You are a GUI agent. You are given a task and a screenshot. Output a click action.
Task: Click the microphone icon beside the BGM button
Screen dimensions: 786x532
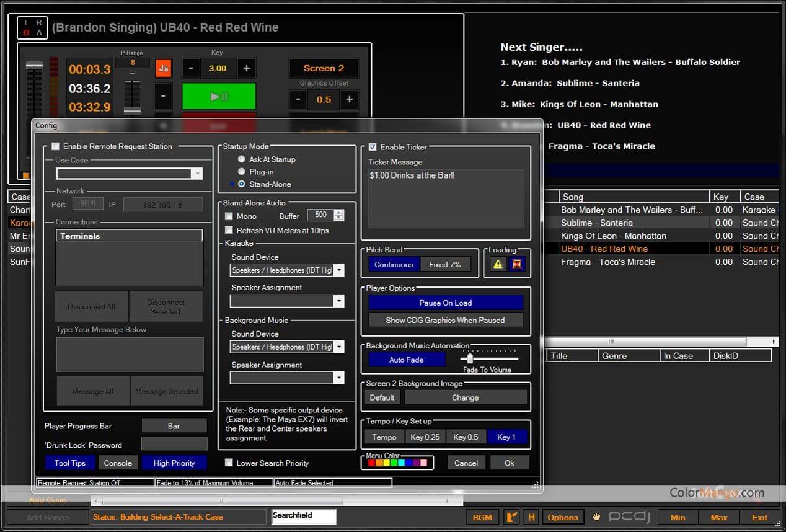(x=511, y=516)
